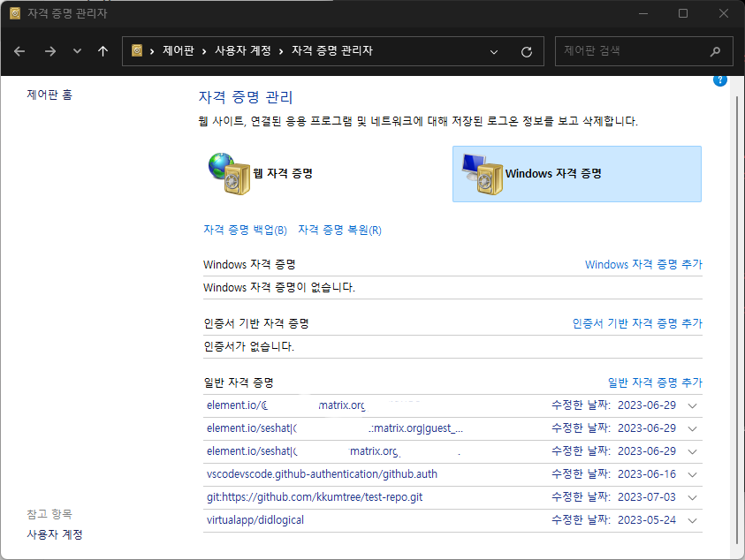Maximize the Credential Manager window
The width and height of the screenshot is (745, 560).
[683, 13]
